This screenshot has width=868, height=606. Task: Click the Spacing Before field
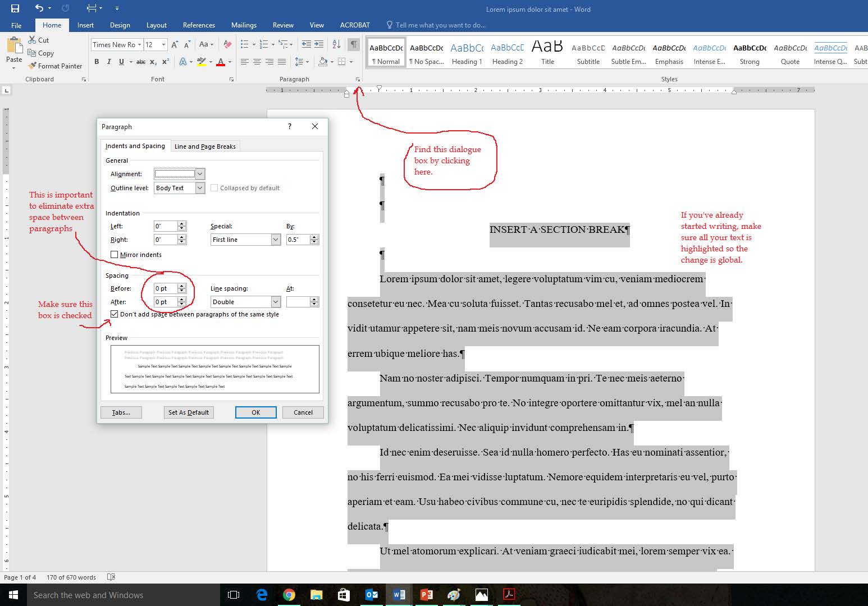pyautogui.click(x=166, y=288)
